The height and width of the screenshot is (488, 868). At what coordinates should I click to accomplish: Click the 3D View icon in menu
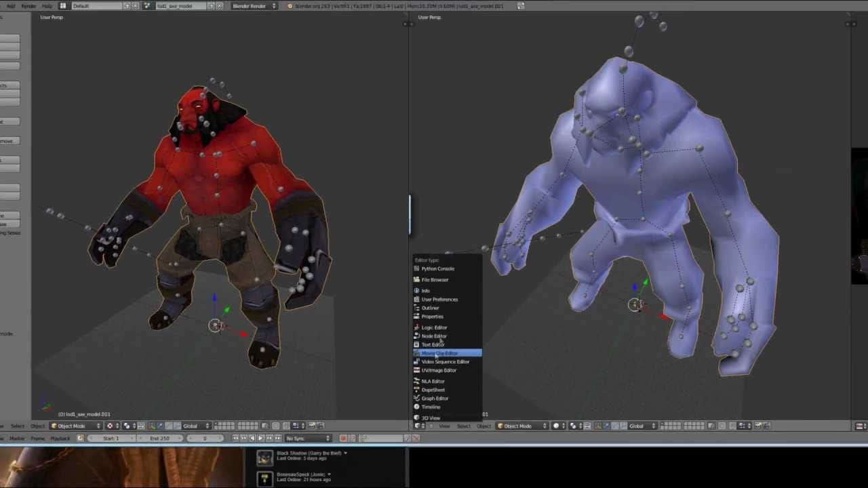(416, 418)
